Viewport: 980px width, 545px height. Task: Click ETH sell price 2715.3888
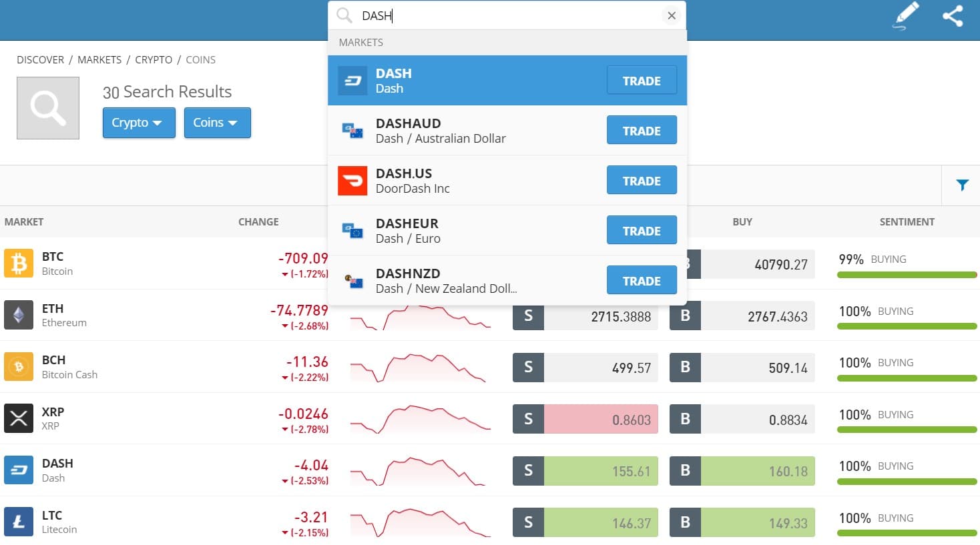click(x=601, y=316)
